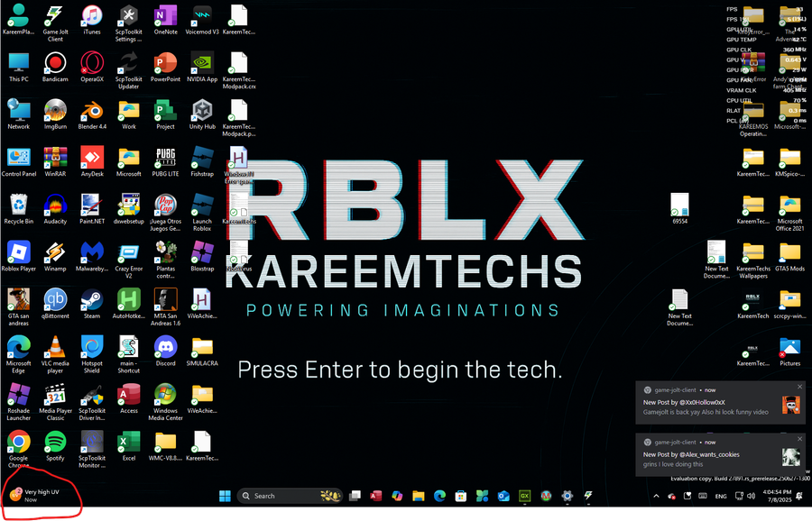Open the Hotspot Shield shortcut
Image resolution: width=812 pixels, height=521 pixels.
(92, 354)
